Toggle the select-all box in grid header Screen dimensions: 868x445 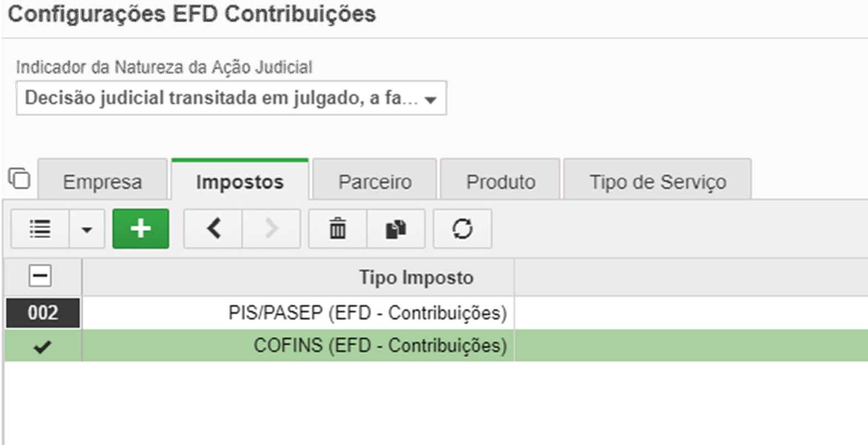coord(40,276)
